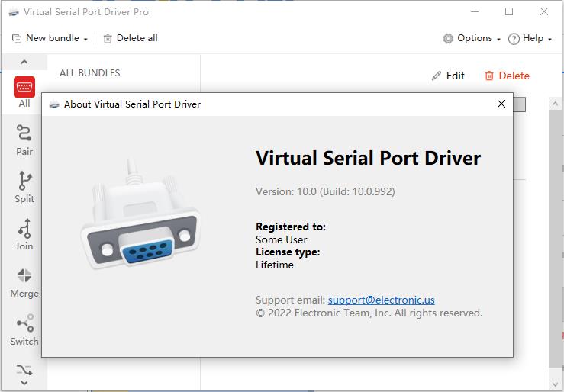This screenshot has width=564, height=392.
Task: Select the Switch bundle icon
Action: click(x=25, y=323)
